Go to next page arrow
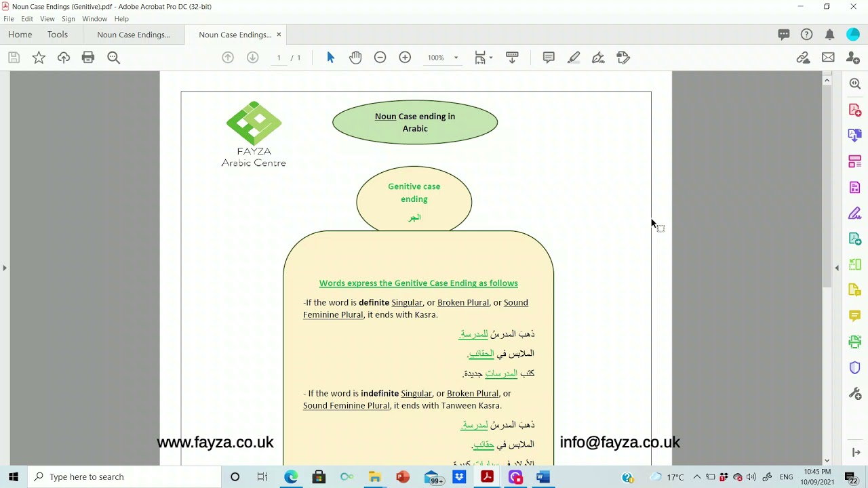Image resolution: width=868 pixels, height=488 pixels. pyautogui.click(x=252, y=58)
